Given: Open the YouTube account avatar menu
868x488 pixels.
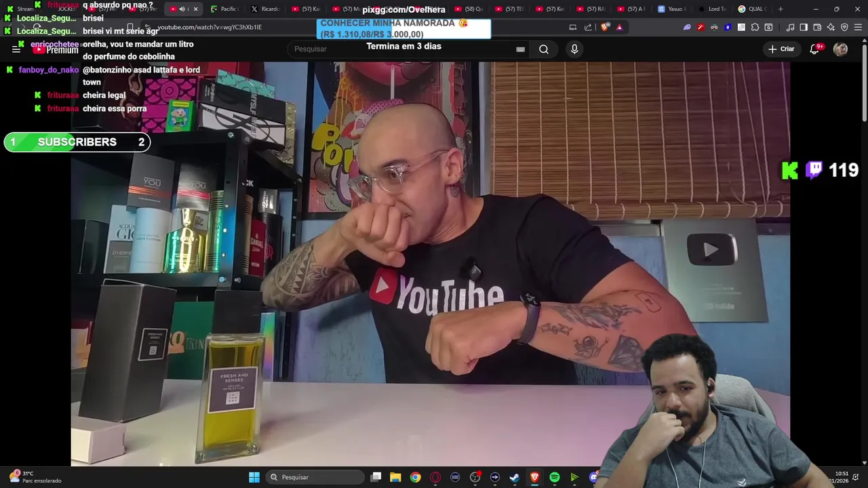Looking at the screenshot, I should point(840,49).
